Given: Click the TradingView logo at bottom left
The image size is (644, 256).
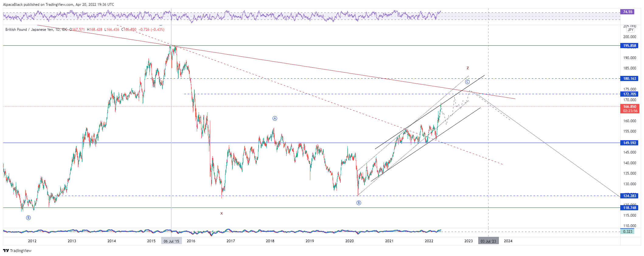Looking at the screenshot, I should [x=17, y=251].
